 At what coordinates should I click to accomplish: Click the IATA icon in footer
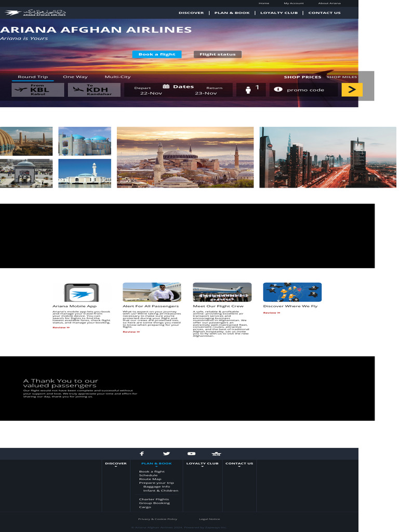tap(216, 454)
